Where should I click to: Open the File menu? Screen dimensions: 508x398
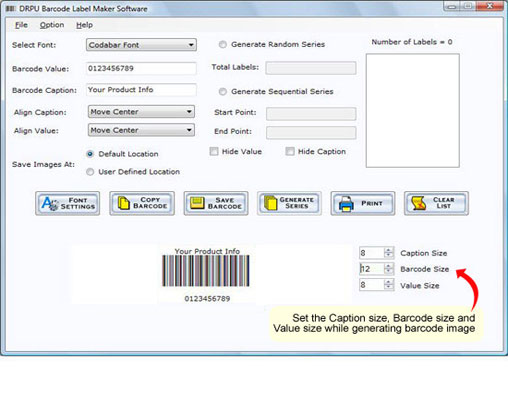point(21,25)
